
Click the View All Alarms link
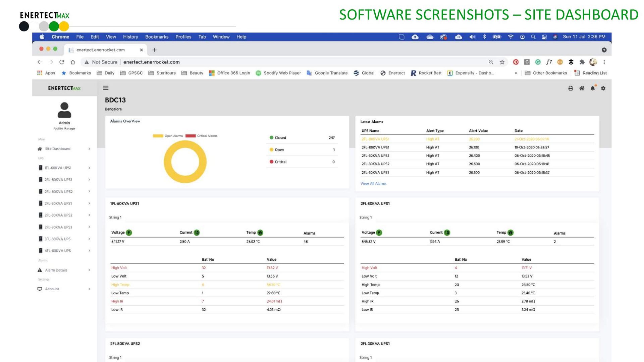pos(373,184)
